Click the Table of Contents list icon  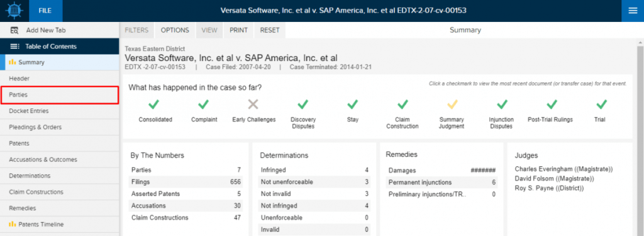pyautogui.click(x=15, y=46)
